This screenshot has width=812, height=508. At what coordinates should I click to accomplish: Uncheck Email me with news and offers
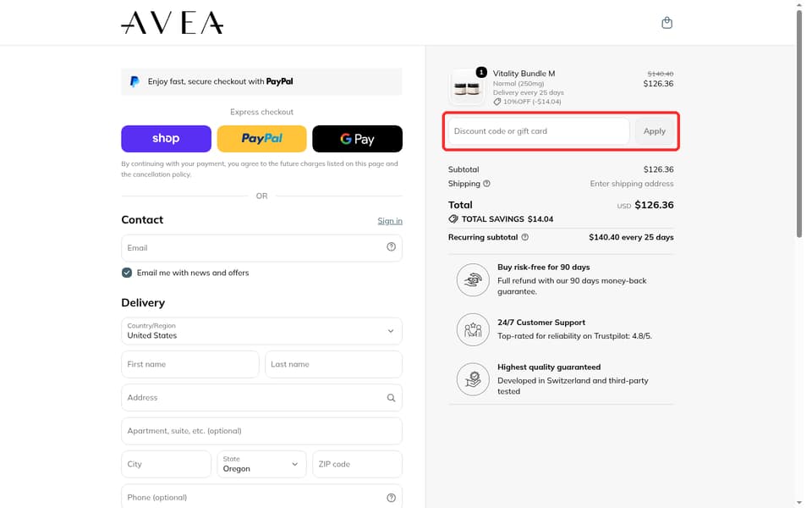click(127, 273)
